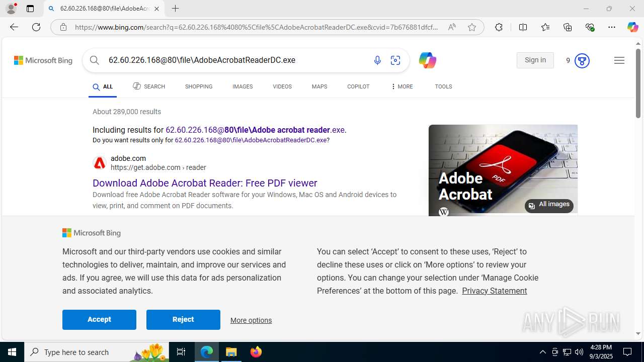
Task: Switch to the SHOPPING tab
Action: (x=199, y=86)
